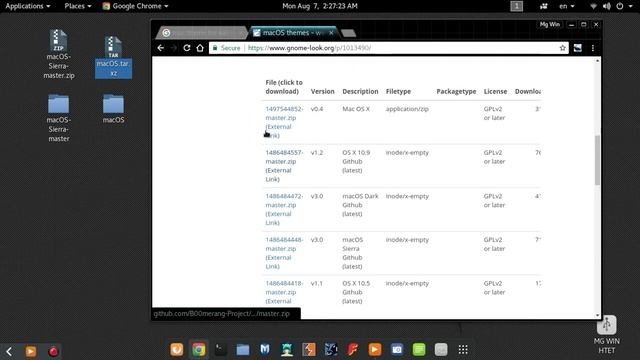Viewport: 640px width, 360px height.
Task: Click the scroll-down arrow of the page scrollbar
Action: (x=598, y=315)
